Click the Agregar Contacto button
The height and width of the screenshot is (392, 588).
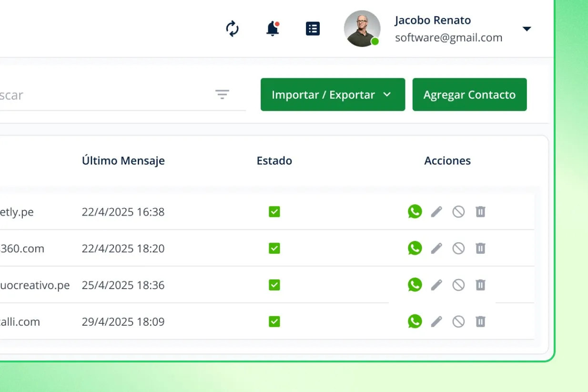coord(469,94)
